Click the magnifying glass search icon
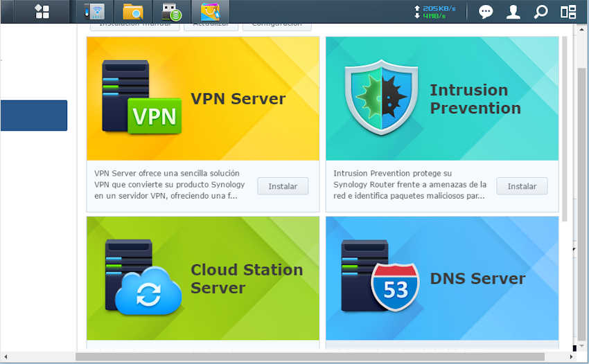 coord(541,12)
